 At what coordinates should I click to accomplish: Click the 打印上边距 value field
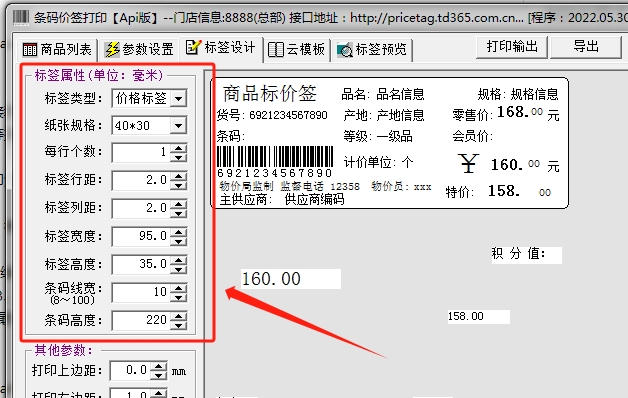point(130,370)
